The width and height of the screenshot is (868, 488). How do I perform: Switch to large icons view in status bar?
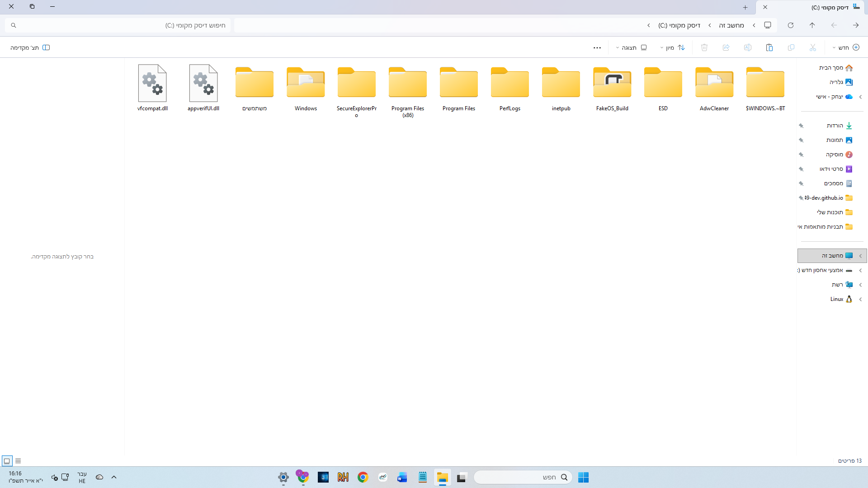7,461
